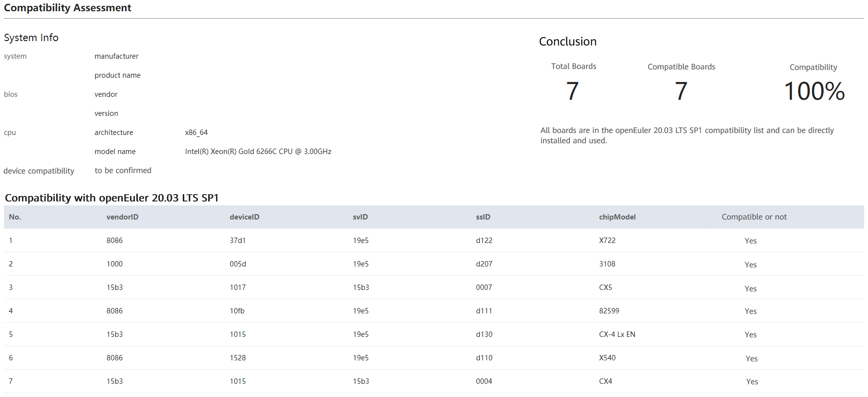The height and width of the screenshot is (397, 868).
Task: Click deviceID 37d1 in row 1
Action: click(238, 241)
